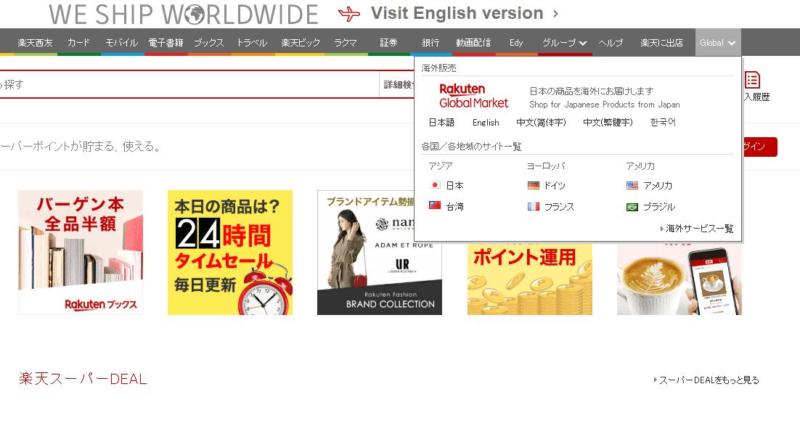Open the Visit English version link
The height and width of the screenshot is (421, 800).
click(457, 13)
